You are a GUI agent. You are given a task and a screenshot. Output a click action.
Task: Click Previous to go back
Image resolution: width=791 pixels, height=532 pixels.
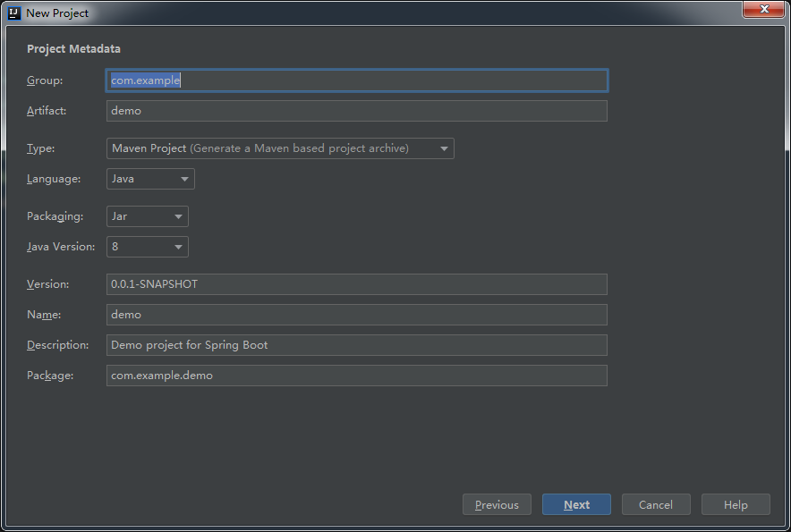[x=497, y=503]
